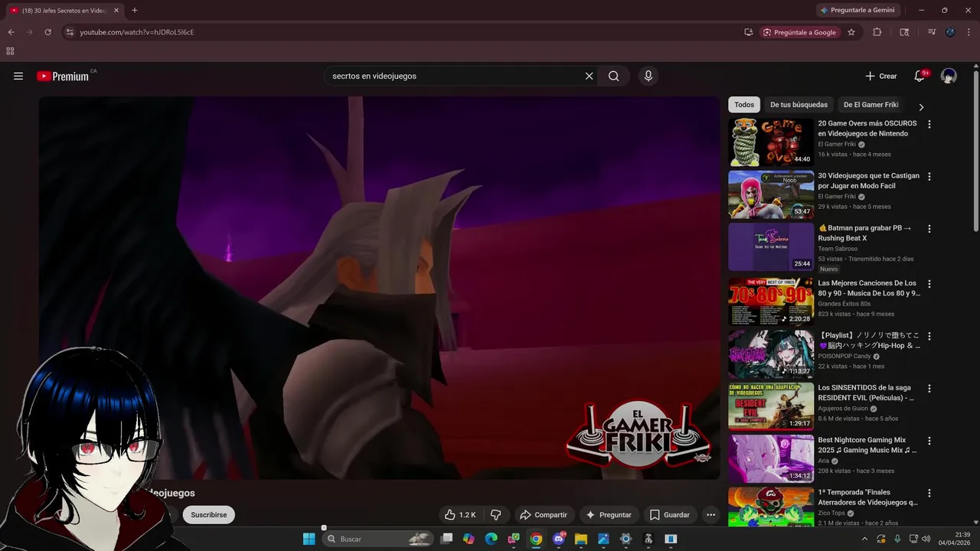The image size is (980, 551).
Task: Click video player to pause playback
Action: [379, 288]
